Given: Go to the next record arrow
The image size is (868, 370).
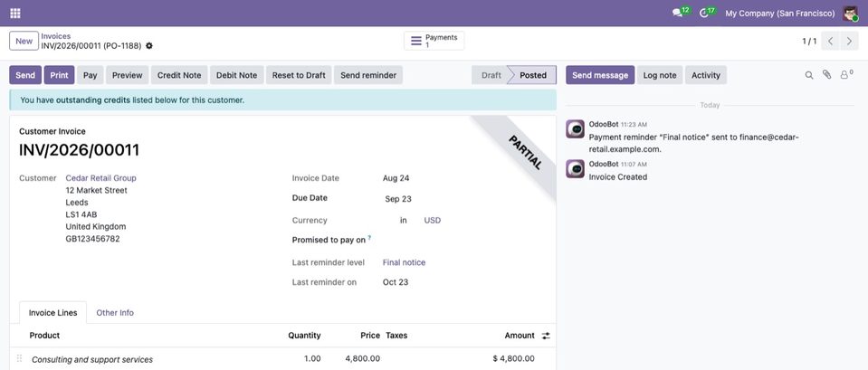Looking at the screenshot, I should click(849, 41).
